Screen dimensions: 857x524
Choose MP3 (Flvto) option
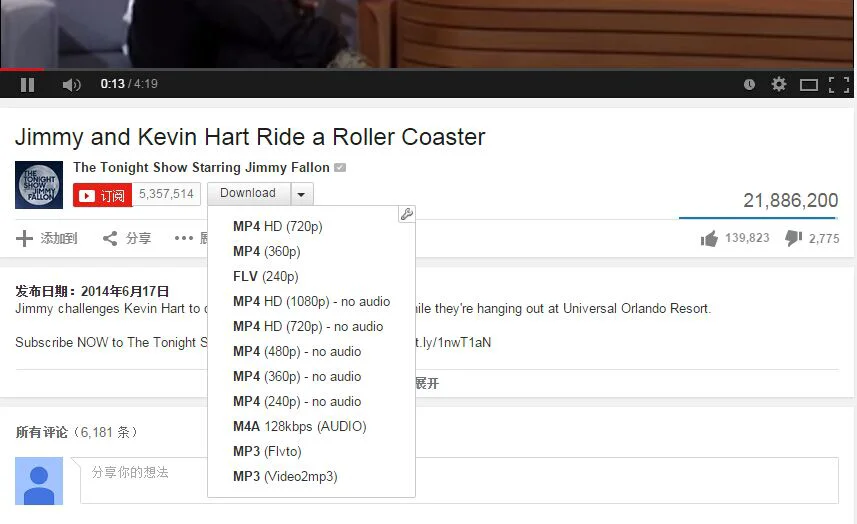coord(267,451)
